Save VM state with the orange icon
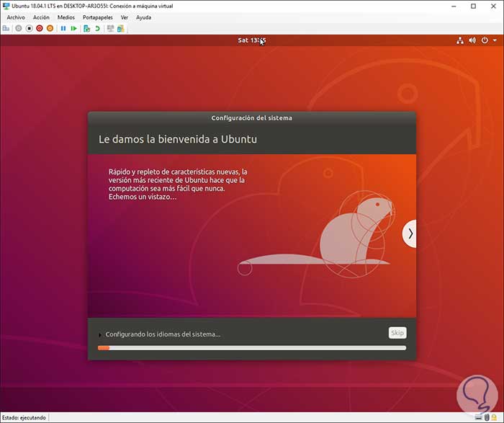 click(x=50, y=29)
